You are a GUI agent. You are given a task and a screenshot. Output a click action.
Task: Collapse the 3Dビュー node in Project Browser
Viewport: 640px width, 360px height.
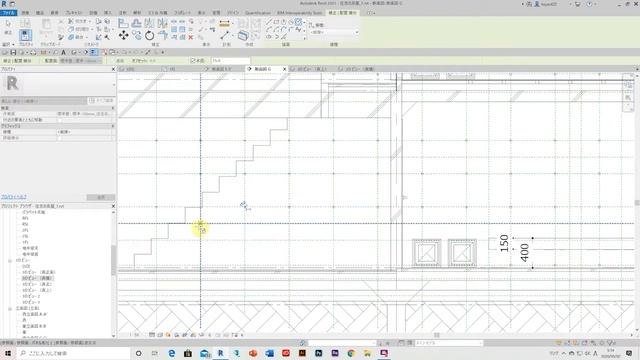click(10, 260)
